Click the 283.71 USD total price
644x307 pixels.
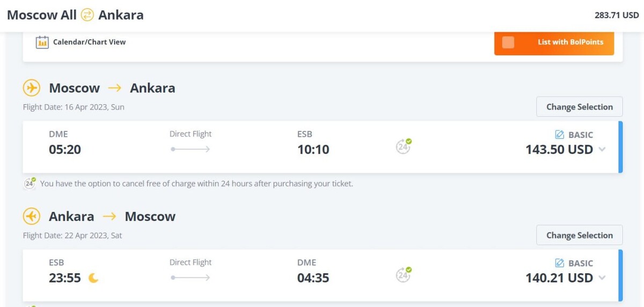617,15
